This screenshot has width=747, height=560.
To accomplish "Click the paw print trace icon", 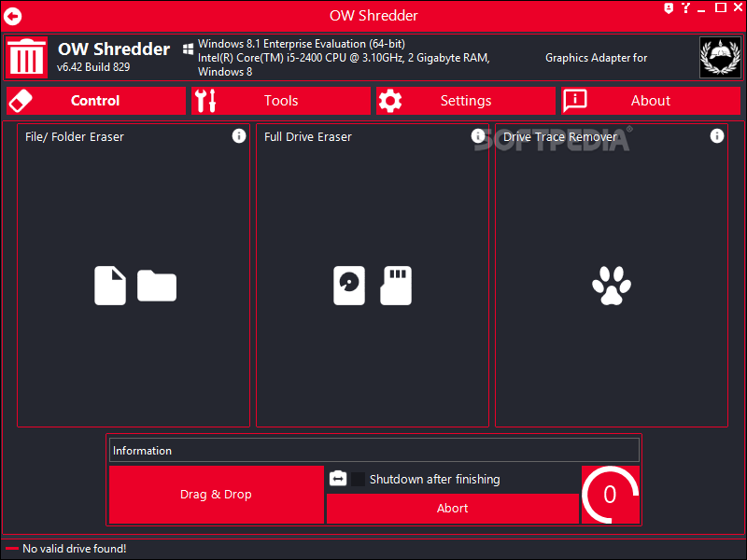I will (612, 286).
